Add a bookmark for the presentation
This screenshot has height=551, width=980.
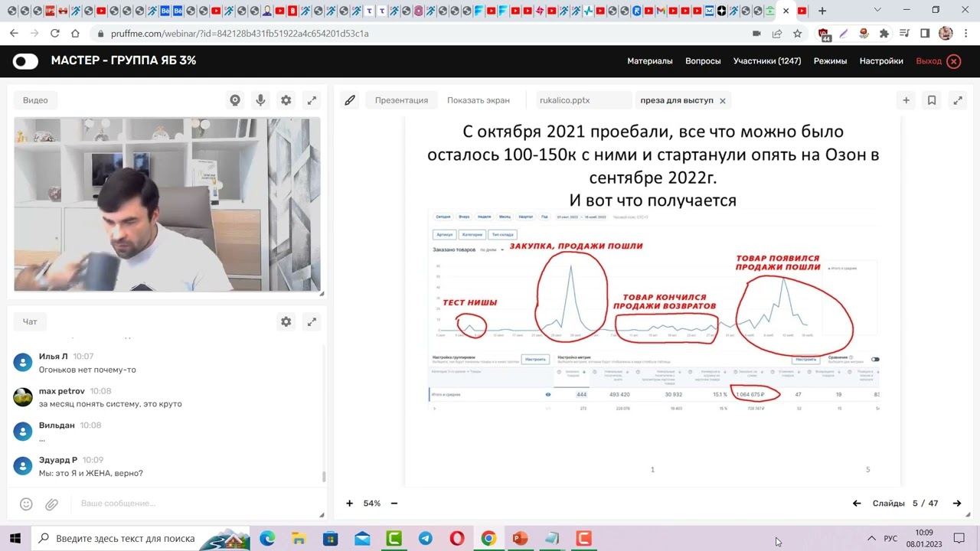point(932,99)
